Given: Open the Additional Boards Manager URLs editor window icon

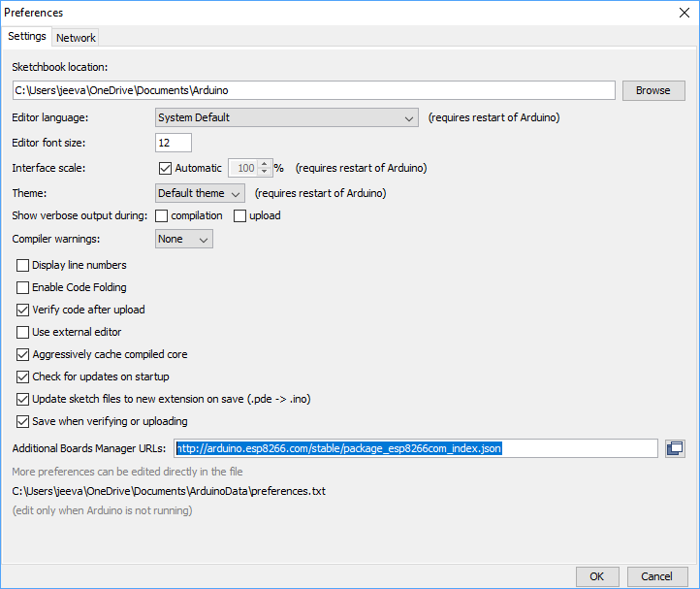Looking at the screenshot, I should click(x=675, y=448).
